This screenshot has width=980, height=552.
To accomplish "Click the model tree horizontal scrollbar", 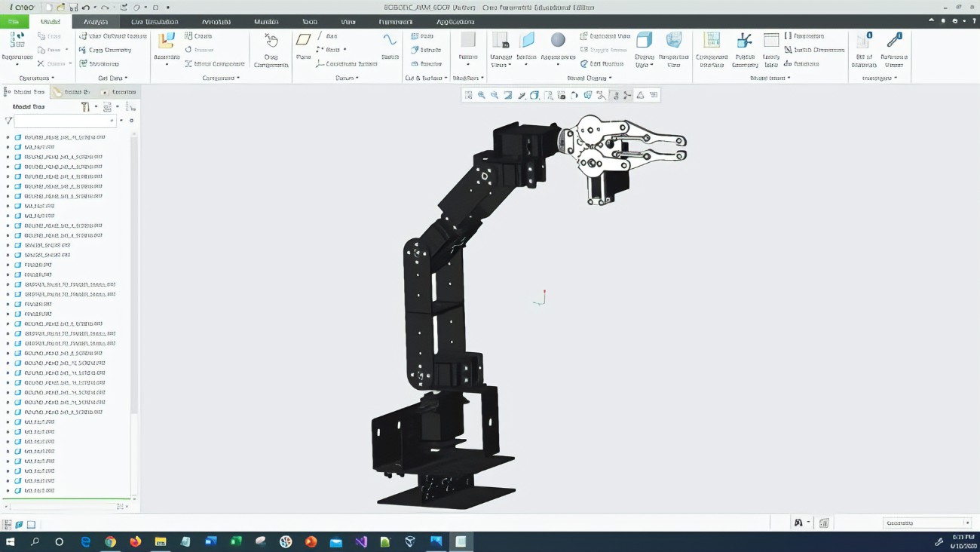I will point(66,507).
